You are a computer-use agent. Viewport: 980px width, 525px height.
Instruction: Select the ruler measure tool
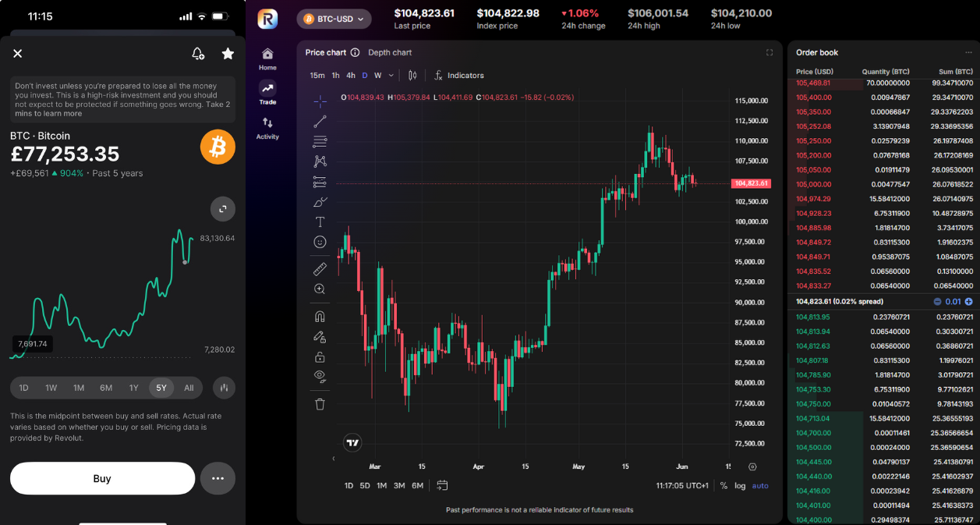click(320, 269)
